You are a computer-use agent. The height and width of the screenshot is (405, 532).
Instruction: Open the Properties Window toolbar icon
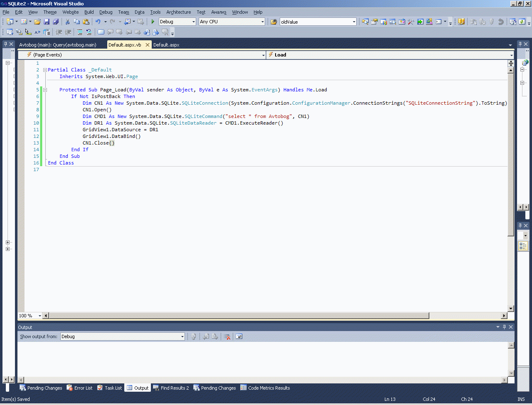pyautogui.click(x=374, y=22)
